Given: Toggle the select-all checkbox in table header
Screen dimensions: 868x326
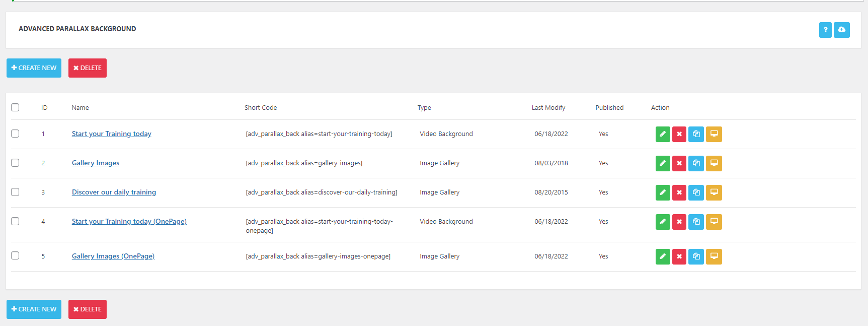Looking at the screenshot, I should pos(15,107).
